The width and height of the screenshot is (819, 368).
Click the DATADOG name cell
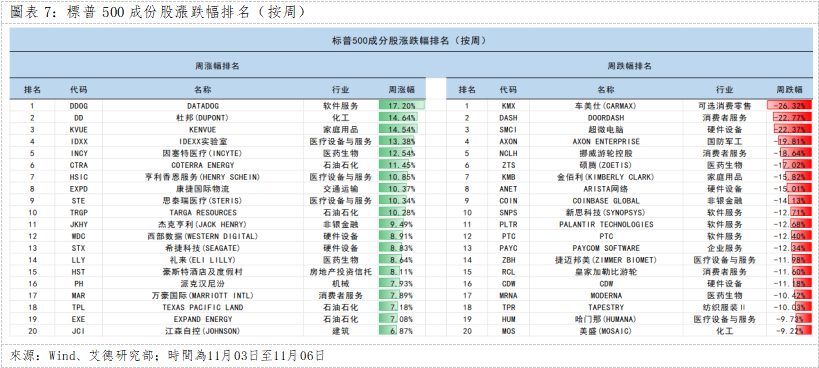tap(203, 105)
